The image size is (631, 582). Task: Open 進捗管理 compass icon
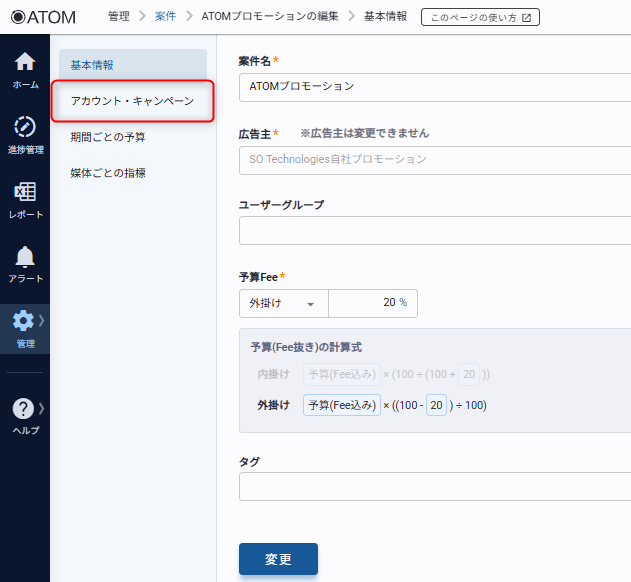[25, 127]
